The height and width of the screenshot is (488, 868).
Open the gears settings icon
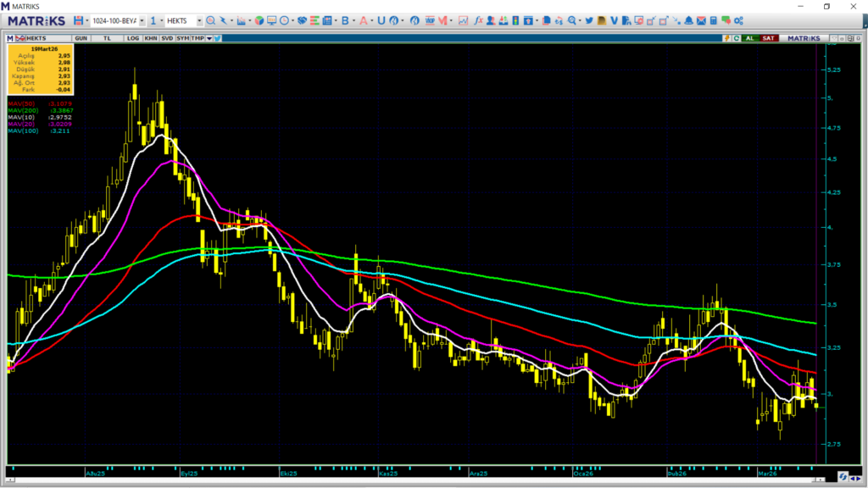point(738,20)
